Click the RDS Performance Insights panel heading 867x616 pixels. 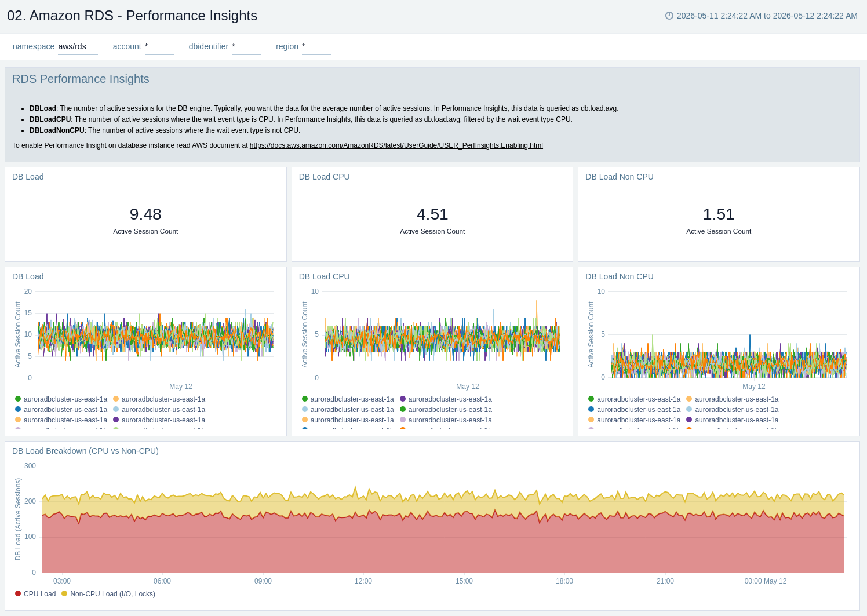[81, 79]
